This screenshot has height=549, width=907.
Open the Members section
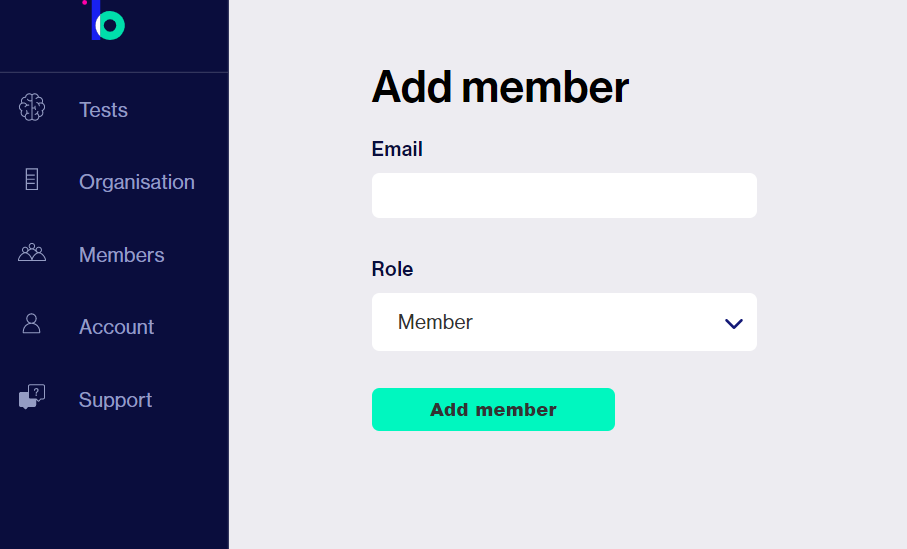pyautogui.click(x=121, y=255)
